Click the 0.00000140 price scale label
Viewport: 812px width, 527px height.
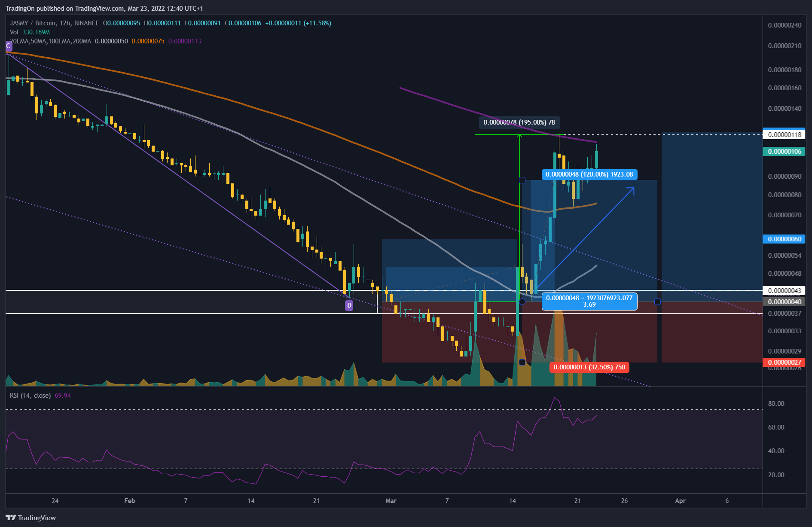tap(785, 109)
